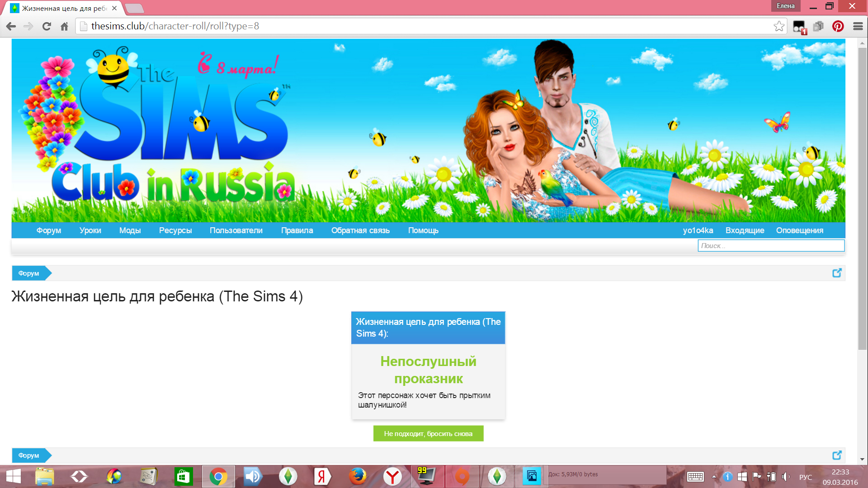868x488 pixels.
Task: Switch the РУС input language
Action: click(x=806, y=477)
